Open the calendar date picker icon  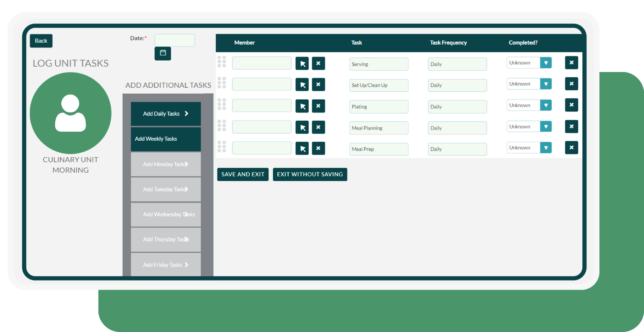coord(163,53)
